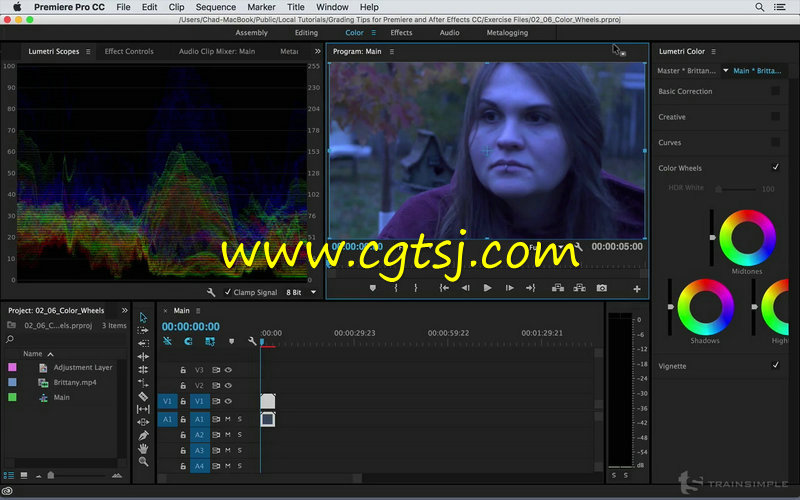Open the Master clip dropdown arrow
This screenshot has height=500, width=800.
(x=725, y=70)
